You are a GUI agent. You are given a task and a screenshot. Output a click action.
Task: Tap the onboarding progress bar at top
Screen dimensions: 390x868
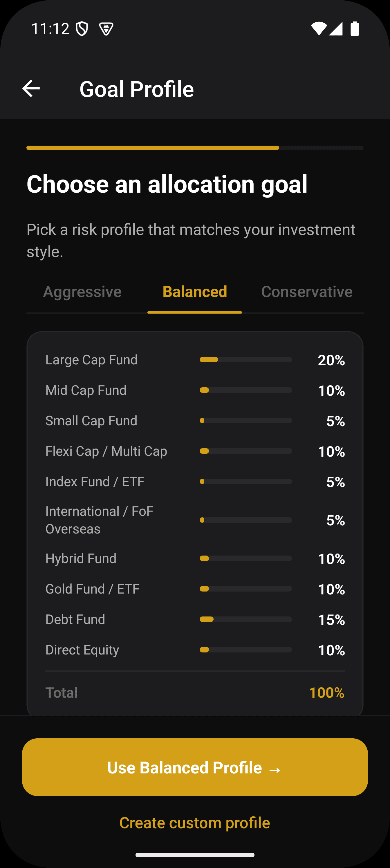click(195, 148)
